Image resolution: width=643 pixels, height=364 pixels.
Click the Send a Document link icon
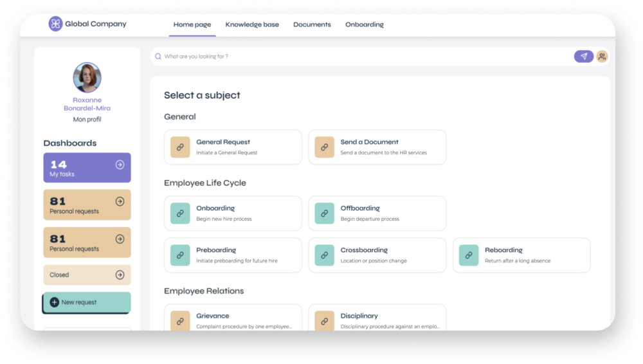point(324,147)
